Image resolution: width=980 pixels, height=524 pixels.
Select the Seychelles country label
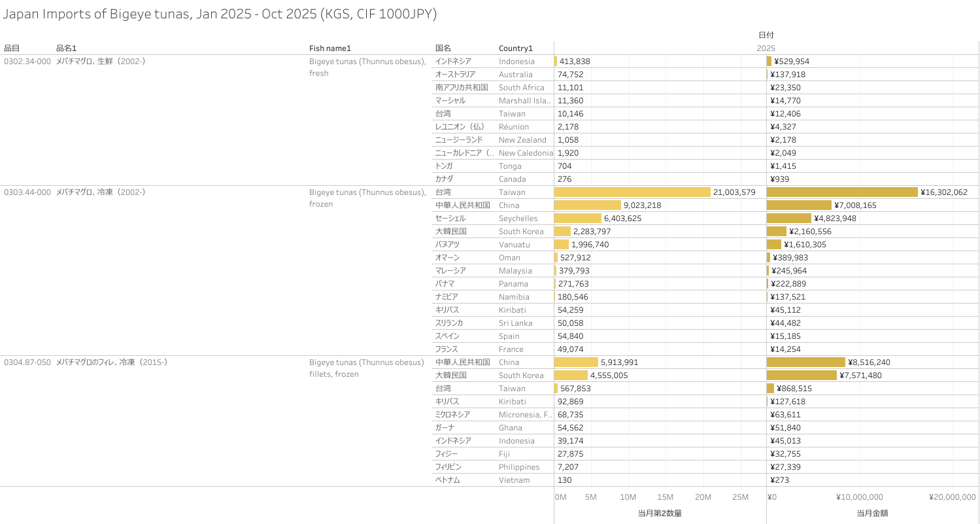coord(518,218)
